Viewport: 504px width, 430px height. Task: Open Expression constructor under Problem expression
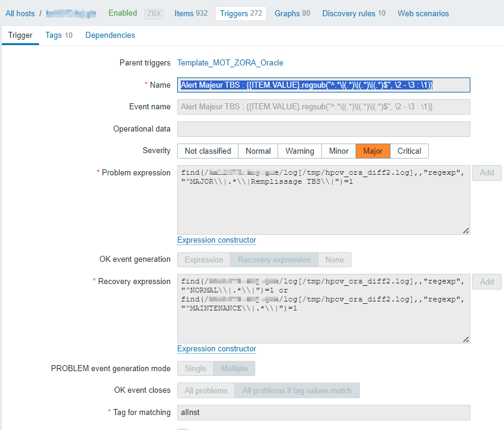216,240
